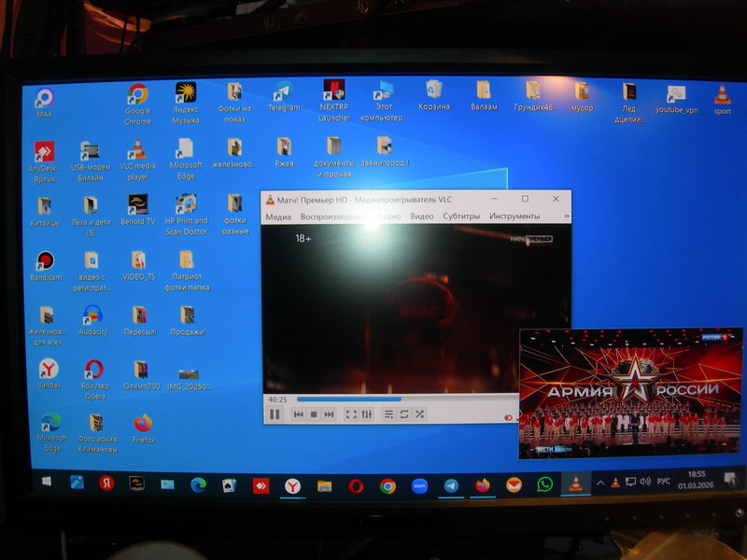Select the Yandex browser desktop shortcut
This screenshot has width=747, height=560.
click(49, 374)
